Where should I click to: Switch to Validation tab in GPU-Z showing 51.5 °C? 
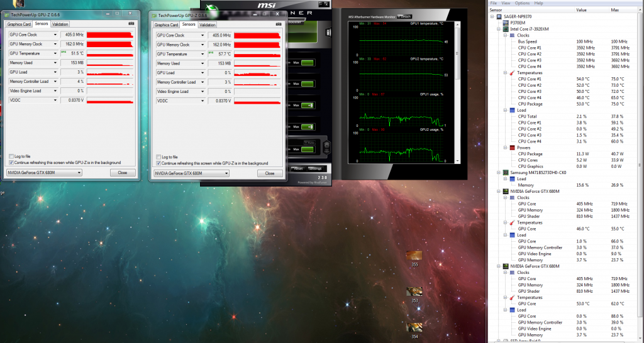coord(60,24)
